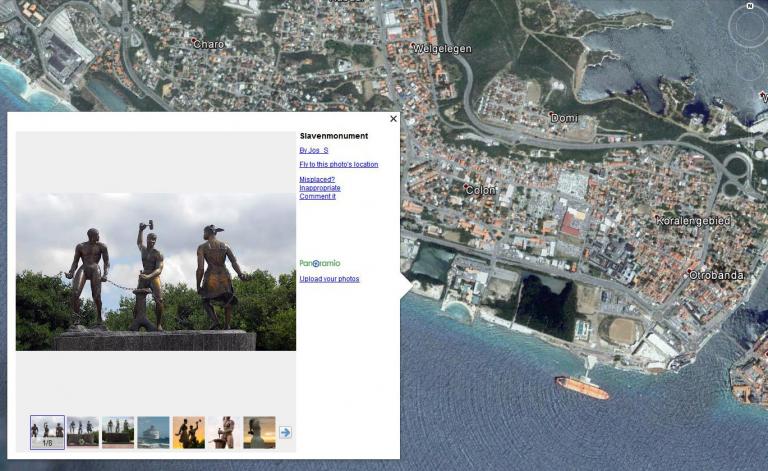
Task: Open the photo author Jos S link
Action: (x=314, y=150)
